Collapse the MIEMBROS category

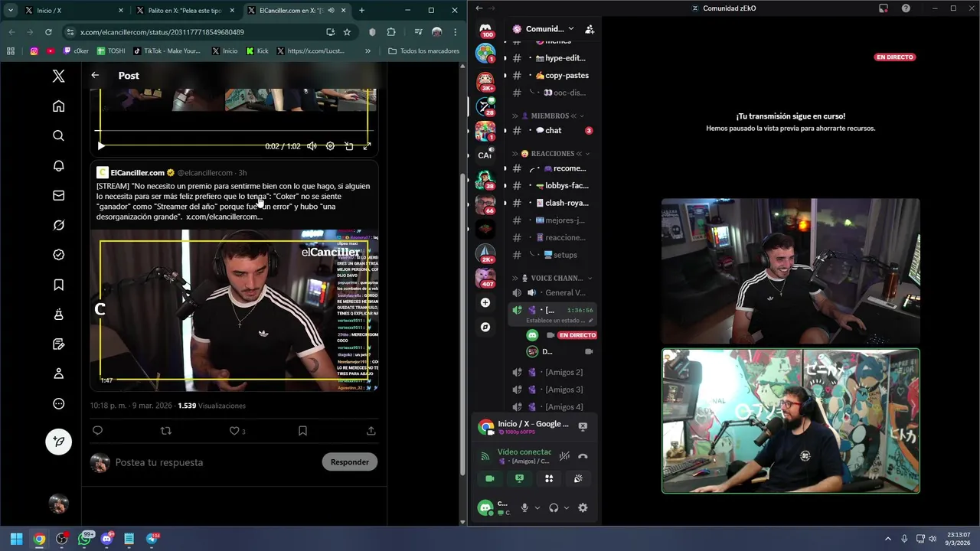coord(550,116)
